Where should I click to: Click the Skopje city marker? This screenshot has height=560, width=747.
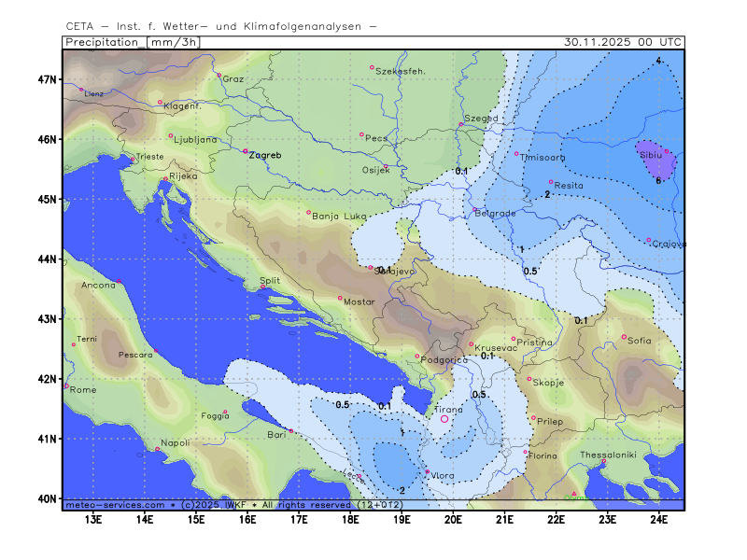pyautogui.click(x=529, y=379)
